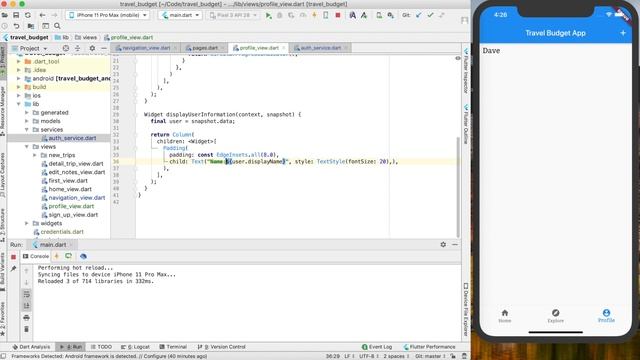Open the Event Log
640x360 pixels.
(377, 347)
